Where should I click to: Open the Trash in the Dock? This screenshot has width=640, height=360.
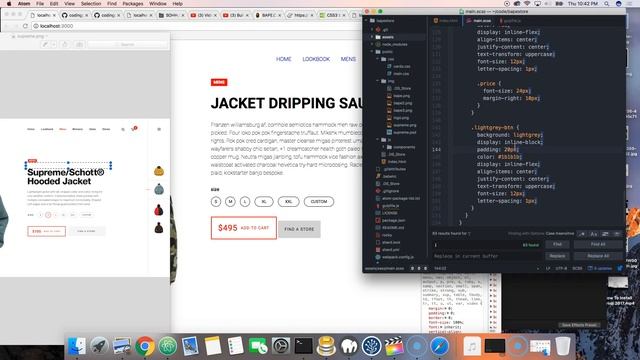tap(562, 346)
